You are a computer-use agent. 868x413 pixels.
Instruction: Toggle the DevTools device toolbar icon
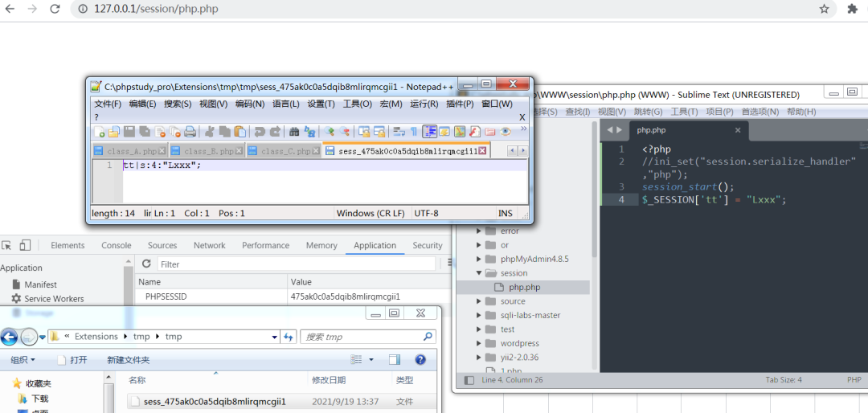pyautogui.click(x=25, y=245)
